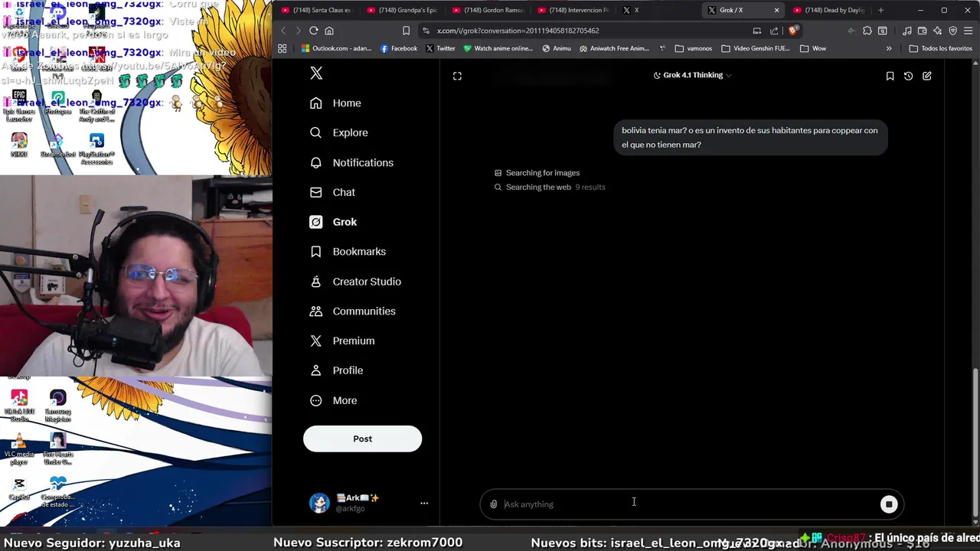The height and width of the screenshot is (551, 980).
Task: Click the Ark profile avatar
Action: click(319, 503)
